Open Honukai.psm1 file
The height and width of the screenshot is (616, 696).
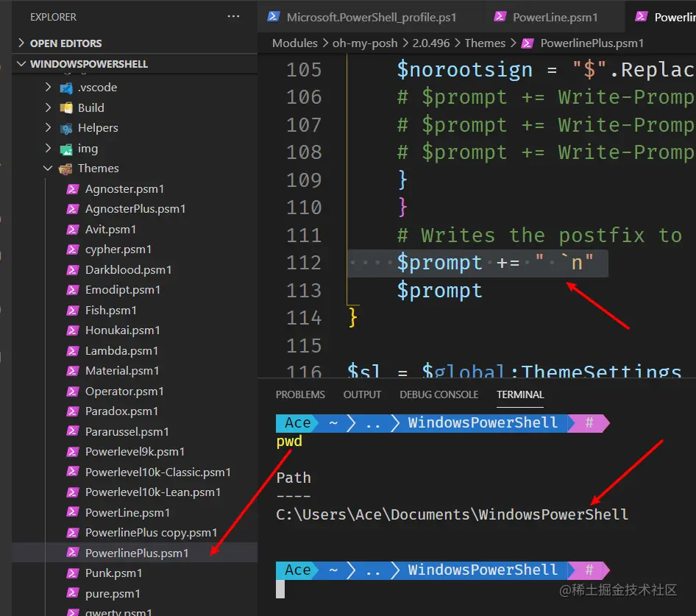tap(122, 330)
